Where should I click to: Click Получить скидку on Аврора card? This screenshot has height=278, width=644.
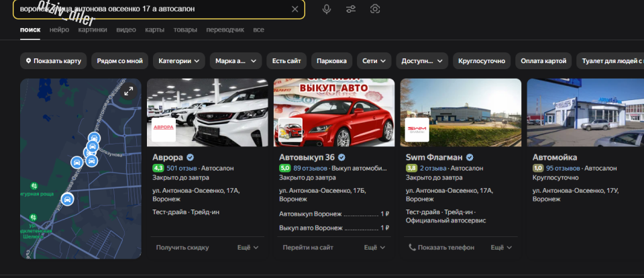click(x=182, y=248)
